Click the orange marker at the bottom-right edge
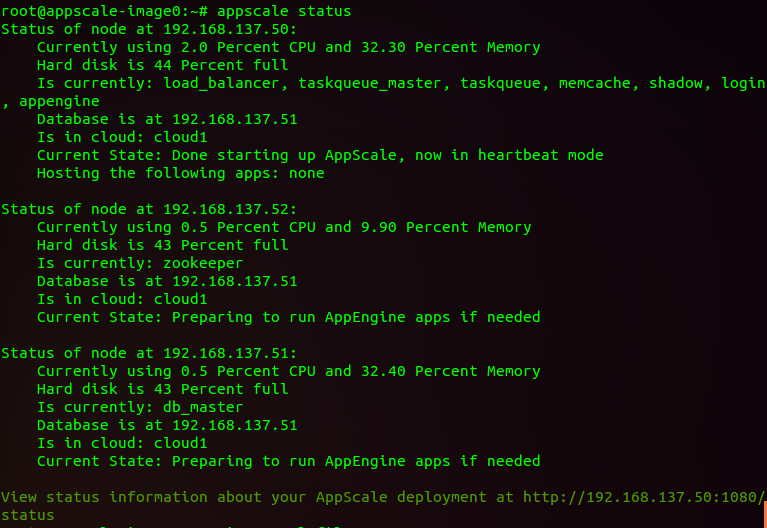 tap(765, 514)
